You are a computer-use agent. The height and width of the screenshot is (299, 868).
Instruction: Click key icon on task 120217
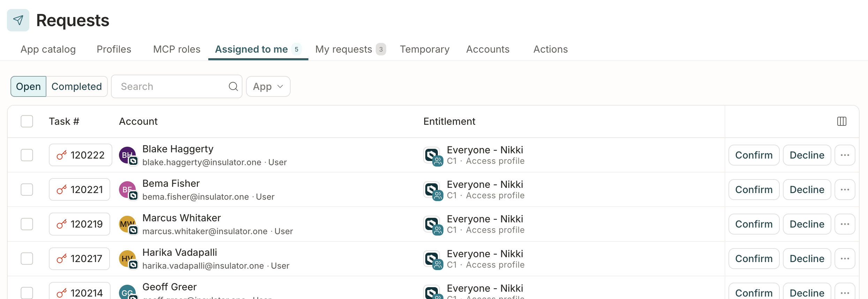(x=62, y=259)
